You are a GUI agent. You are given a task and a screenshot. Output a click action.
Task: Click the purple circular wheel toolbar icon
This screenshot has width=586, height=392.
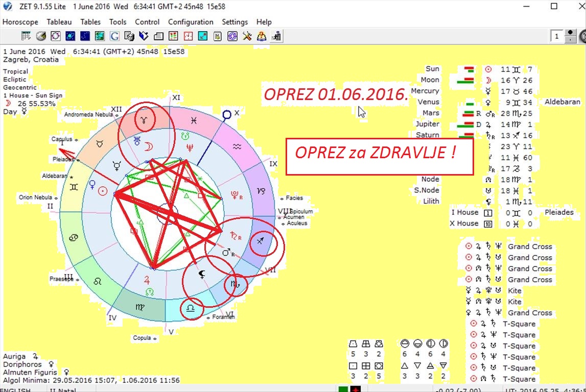[232, 36]
